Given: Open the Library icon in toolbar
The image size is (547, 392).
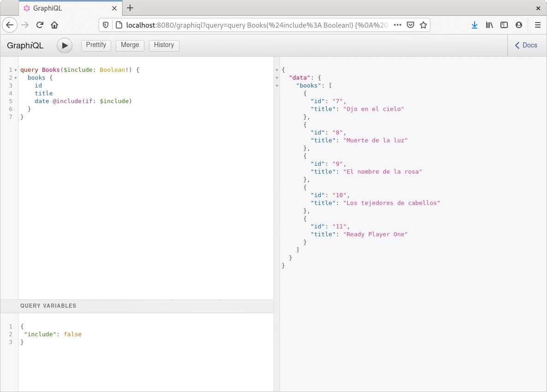Looking at the screenshot, I should coord(489,25).
